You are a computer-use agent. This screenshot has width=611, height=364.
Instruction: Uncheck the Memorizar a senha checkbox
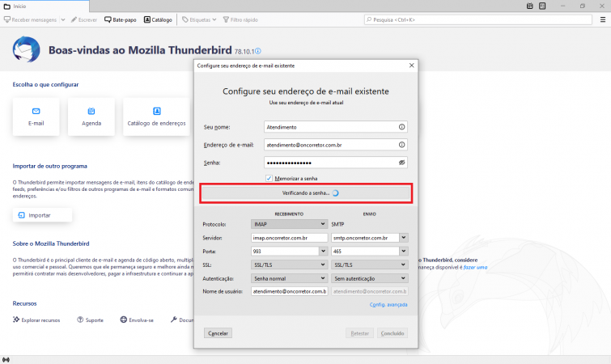tap(269, 178)
